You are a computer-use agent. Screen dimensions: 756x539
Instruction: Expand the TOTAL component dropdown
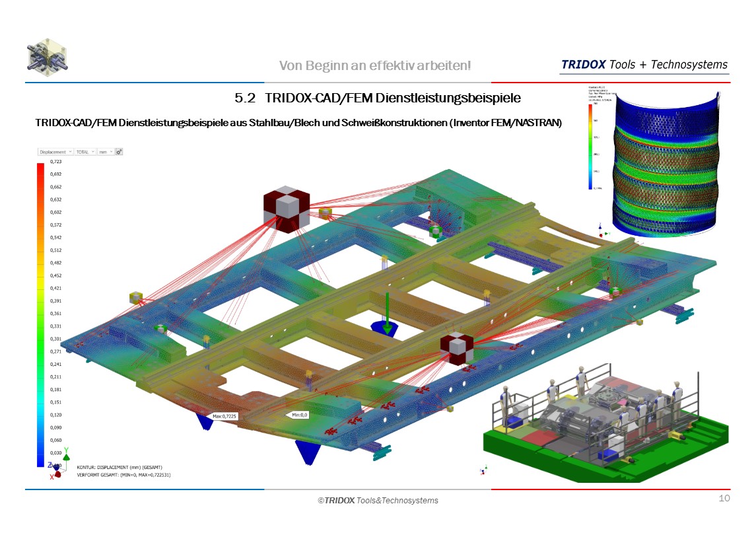pyautogui.click(x=85, y=152)
